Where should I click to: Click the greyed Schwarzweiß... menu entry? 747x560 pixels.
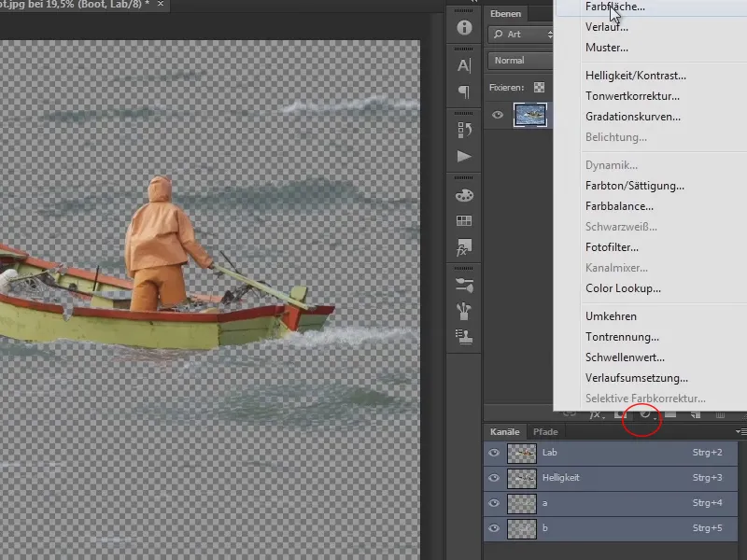621,227
